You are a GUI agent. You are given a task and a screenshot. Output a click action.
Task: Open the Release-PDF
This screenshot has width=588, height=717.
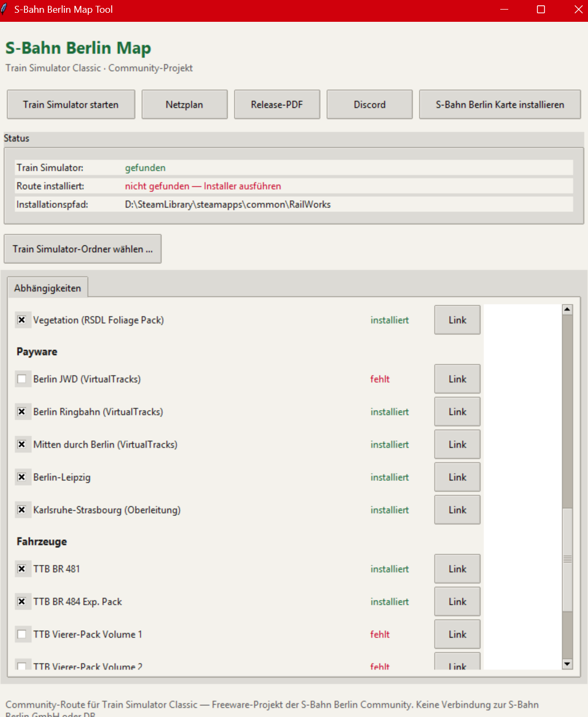click(277, 104)
